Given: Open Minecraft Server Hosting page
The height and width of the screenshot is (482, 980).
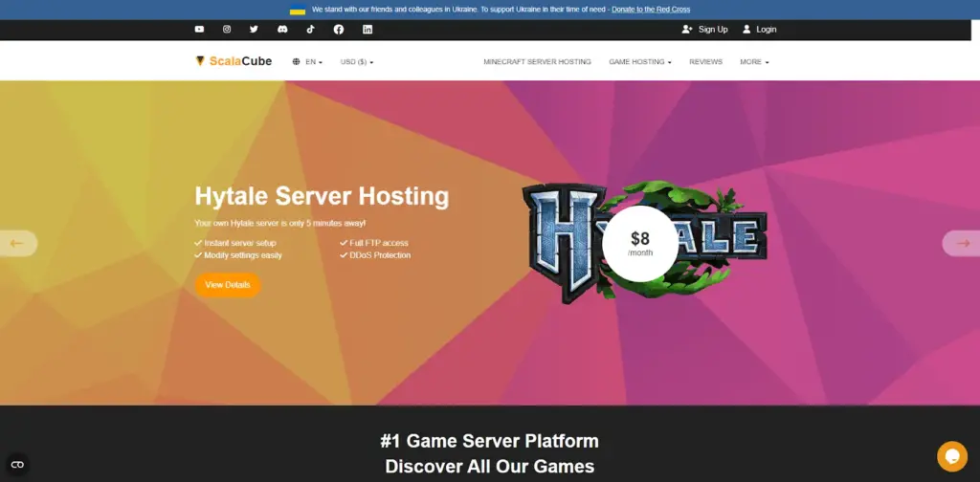Looking at the screenshot, I should (537, 62).
